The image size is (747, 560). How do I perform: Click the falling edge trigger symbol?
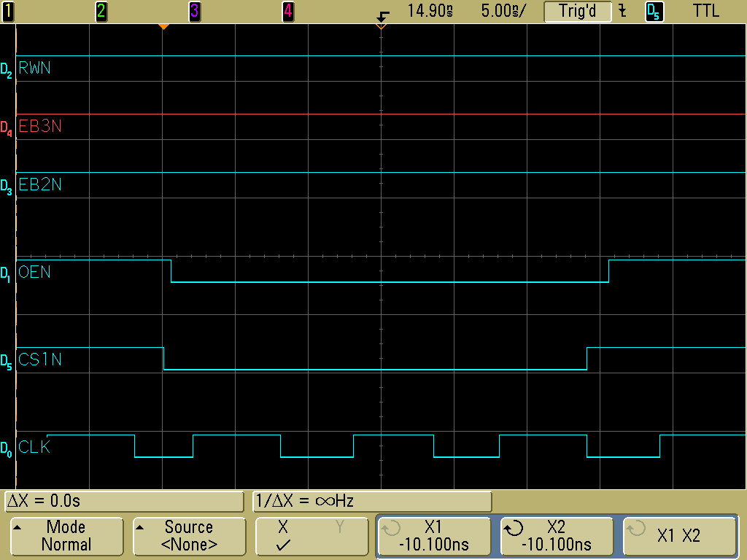coord(622,11)
